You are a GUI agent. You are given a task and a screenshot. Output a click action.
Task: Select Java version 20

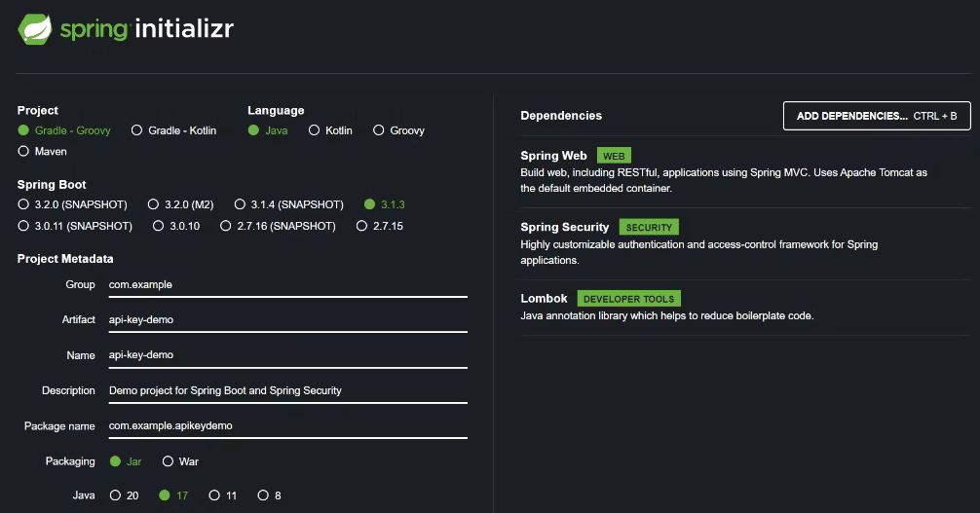pos(124,495)
